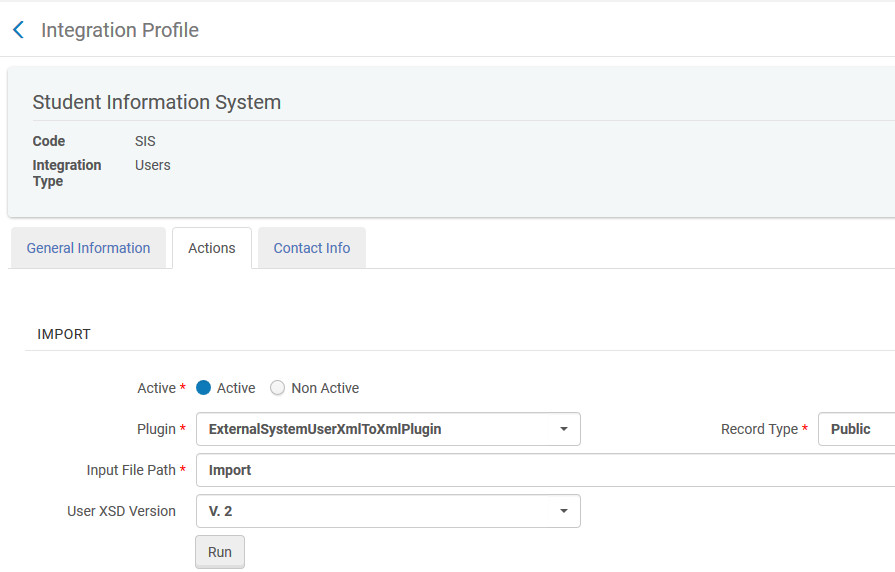Switch to the General Information tab
The height and width of the screenshot is (572, 895).
(x=88, y=248)
